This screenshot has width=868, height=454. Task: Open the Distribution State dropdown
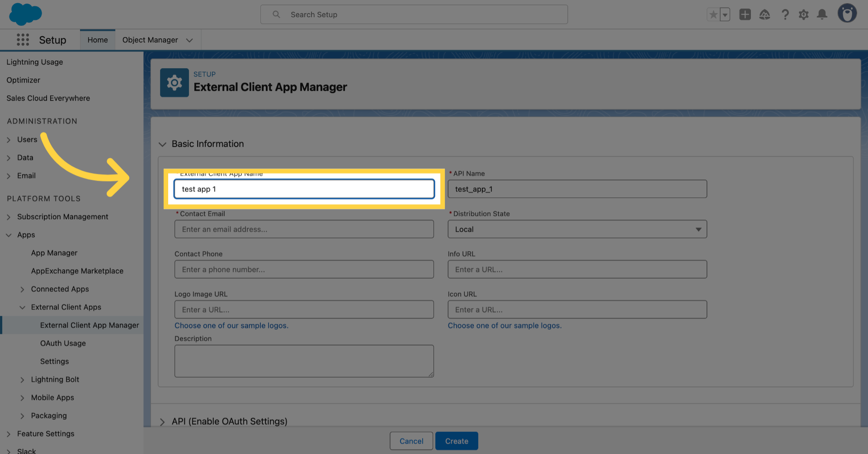pos(699,229)
